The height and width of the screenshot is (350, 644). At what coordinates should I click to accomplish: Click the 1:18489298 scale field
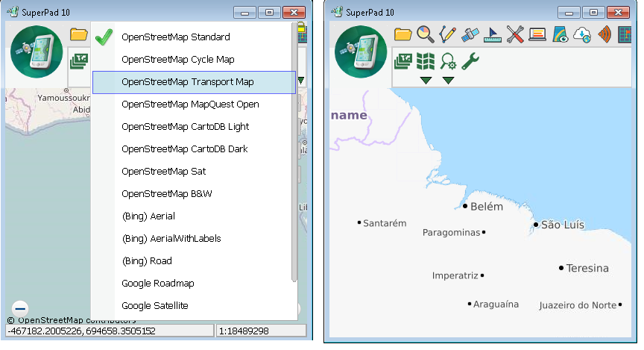(x=261, y=331)
